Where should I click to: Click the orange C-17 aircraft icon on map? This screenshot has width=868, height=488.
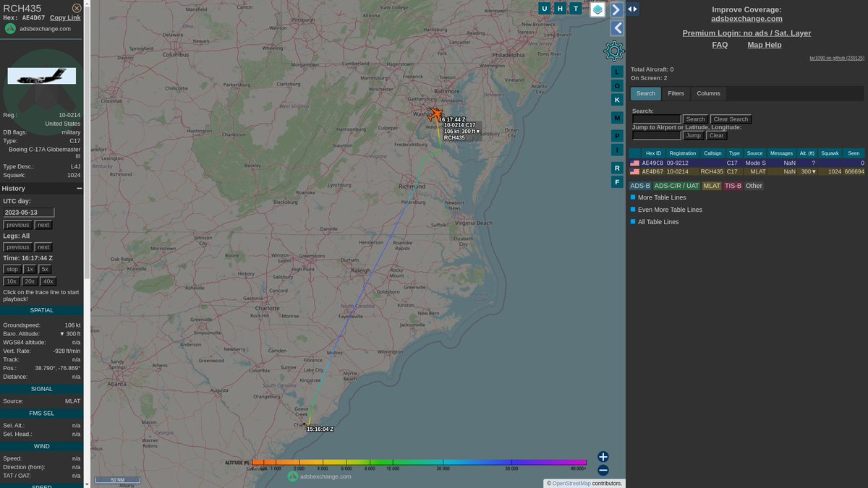435,114
